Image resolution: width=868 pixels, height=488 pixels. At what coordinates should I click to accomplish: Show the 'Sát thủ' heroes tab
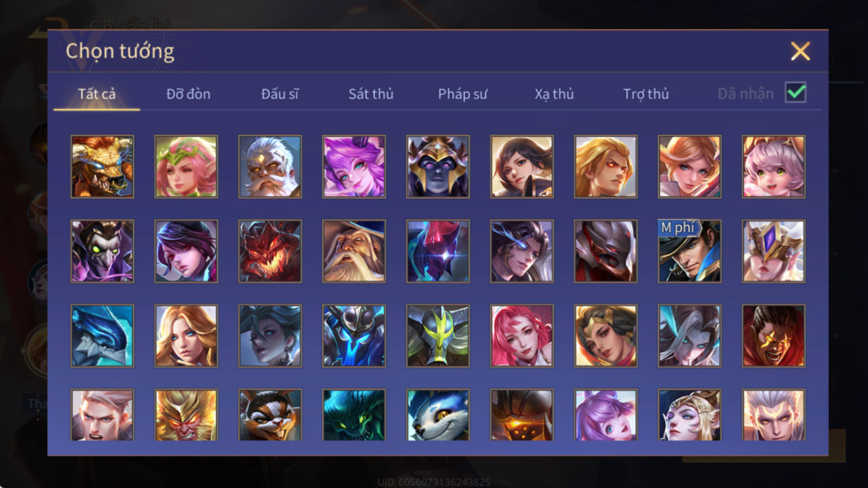point(371,94)
